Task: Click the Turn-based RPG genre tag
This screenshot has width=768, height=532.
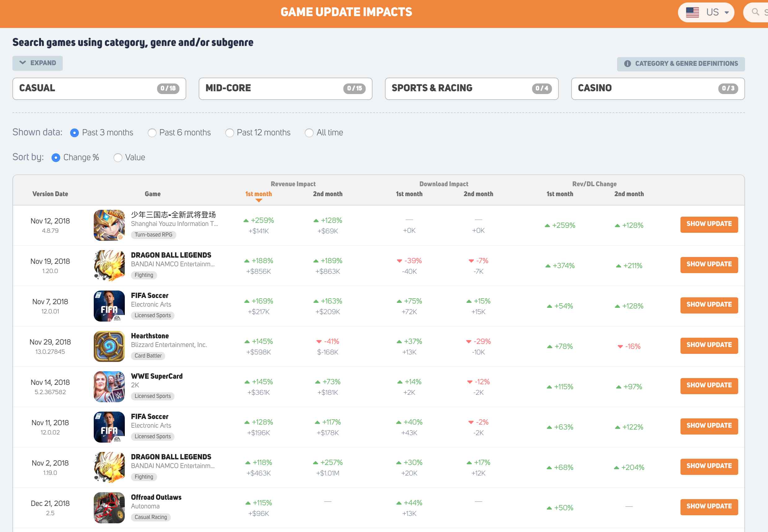Action: click(154, 235)
